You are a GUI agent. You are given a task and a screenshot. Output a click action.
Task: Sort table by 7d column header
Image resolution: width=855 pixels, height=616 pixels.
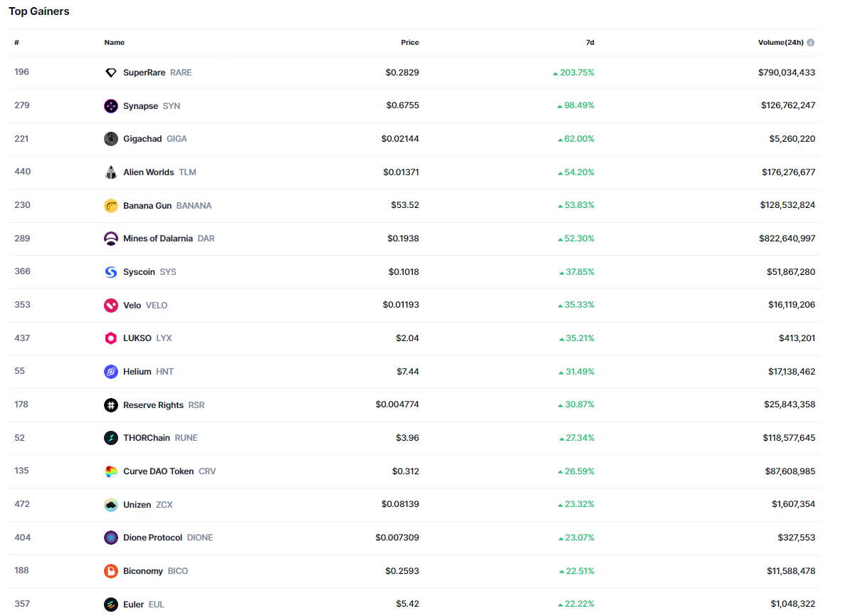click(589, 43)
